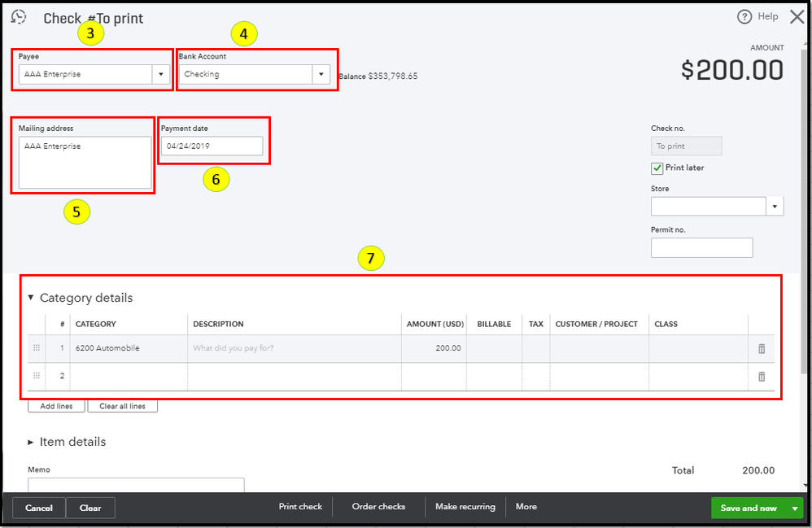
Task: Click the Billable cell in line 1
Action: 494,348
